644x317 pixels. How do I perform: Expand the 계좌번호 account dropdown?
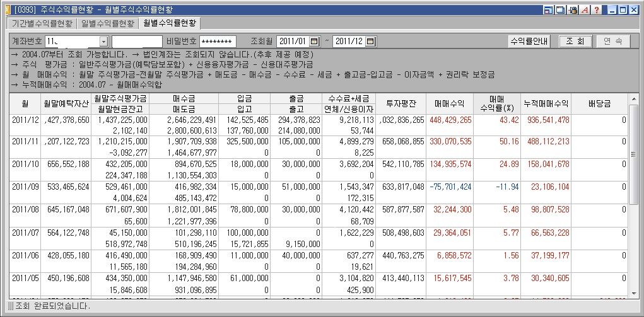click(103, 42)
